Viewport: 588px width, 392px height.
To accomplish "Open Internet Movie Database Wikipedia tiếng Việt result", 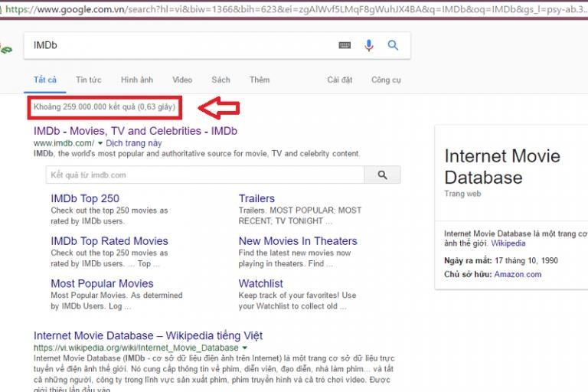I will pyautogui.click(x=148, y=335).
